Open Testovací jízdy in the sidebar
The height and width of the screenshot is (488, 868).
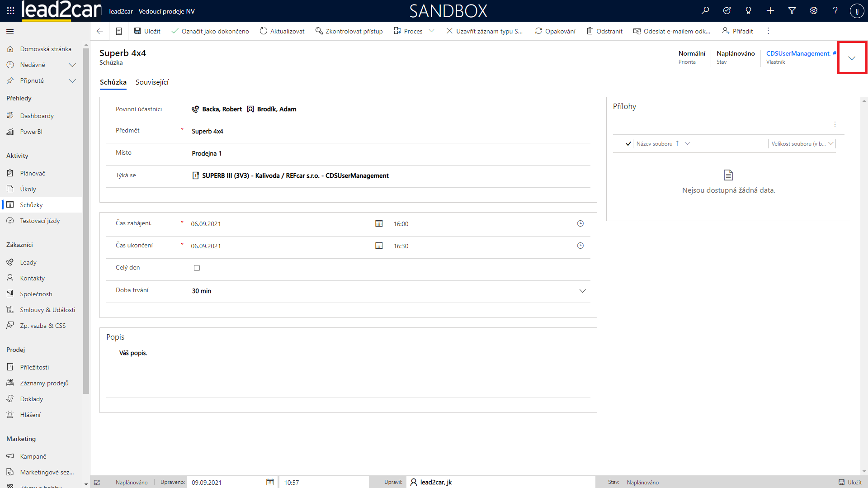coord(40,221)
